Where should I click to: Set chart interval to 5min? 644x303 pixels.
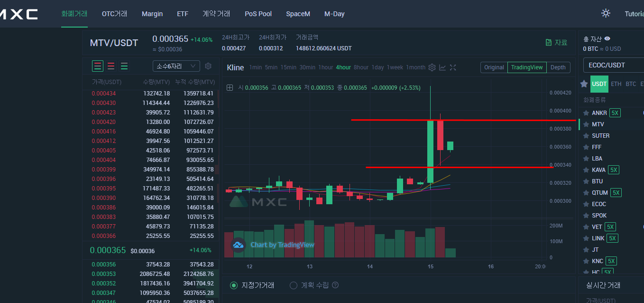pos(271,67)
